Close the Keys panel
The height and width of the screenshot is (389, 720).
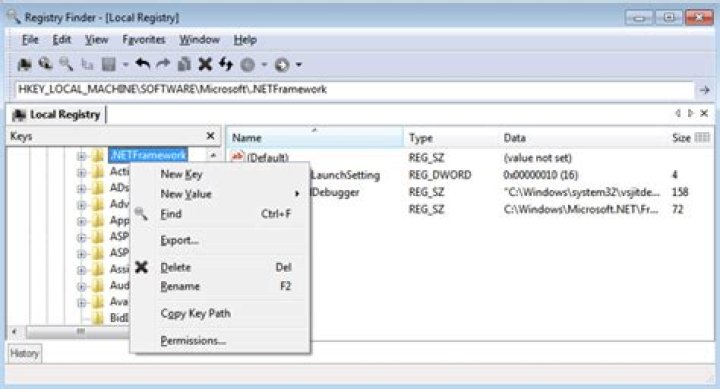[210, 136]
